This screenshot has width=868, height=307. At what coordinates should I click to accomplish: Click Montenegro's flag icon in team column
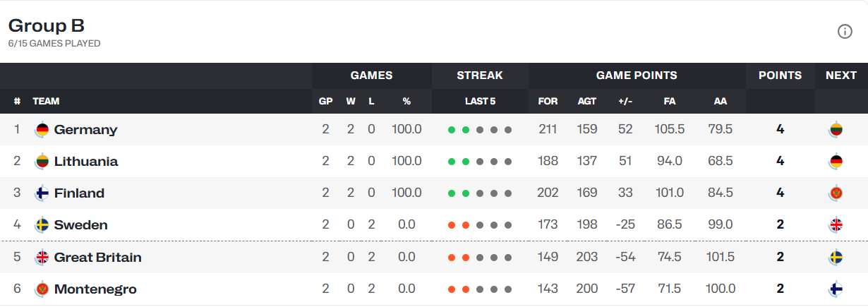(x=42, y=289)
